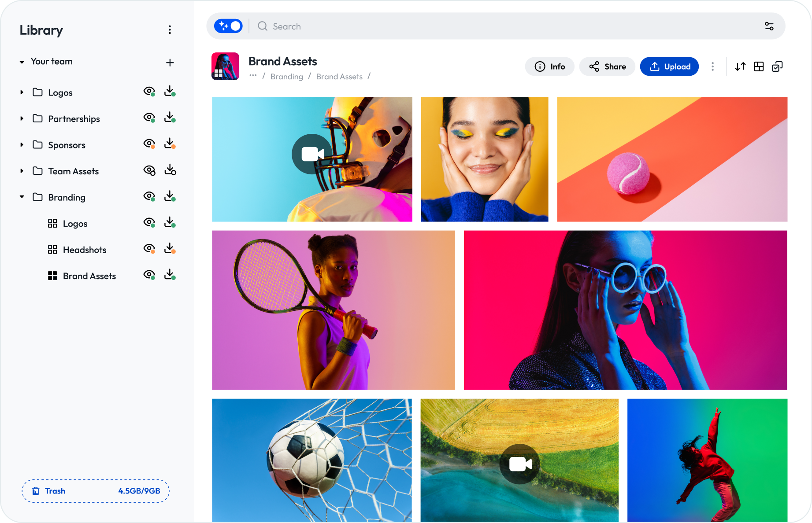
Task: Toggle the AI search switch
Action: tap(228, 26)
